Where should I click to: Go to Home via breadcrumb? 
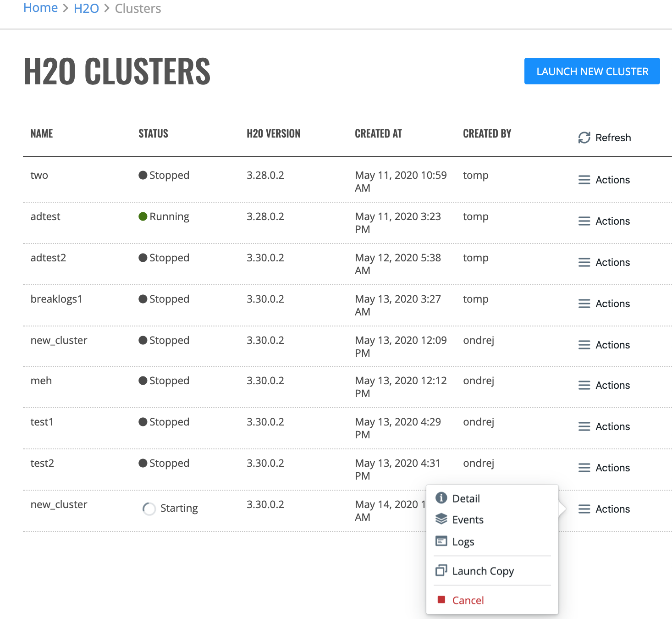[x=40, y=8]
